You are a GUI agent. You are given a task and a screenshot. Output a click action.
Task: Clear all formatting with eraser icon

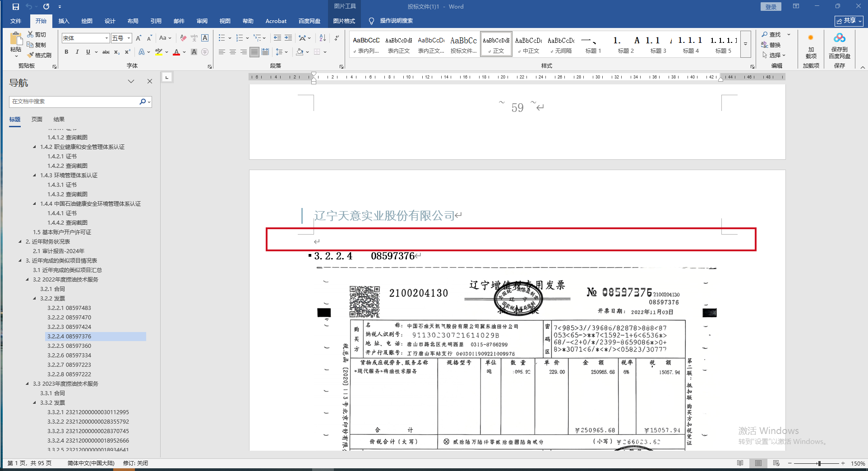[183, 38]
